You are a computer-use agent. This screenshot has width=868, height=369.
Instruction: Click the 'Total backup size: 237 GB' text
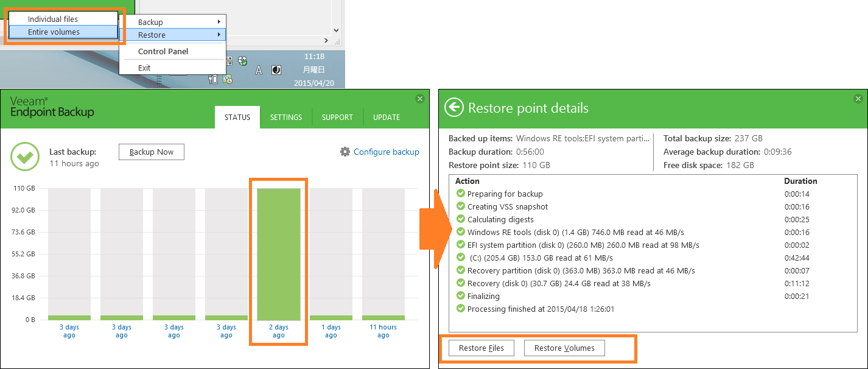point(713,138)
